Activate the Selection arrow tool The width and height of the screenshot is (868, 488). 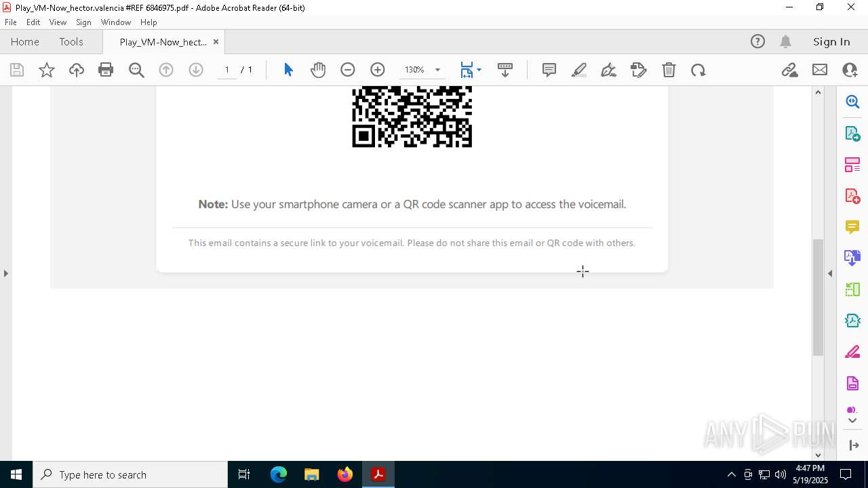point(288,70)
